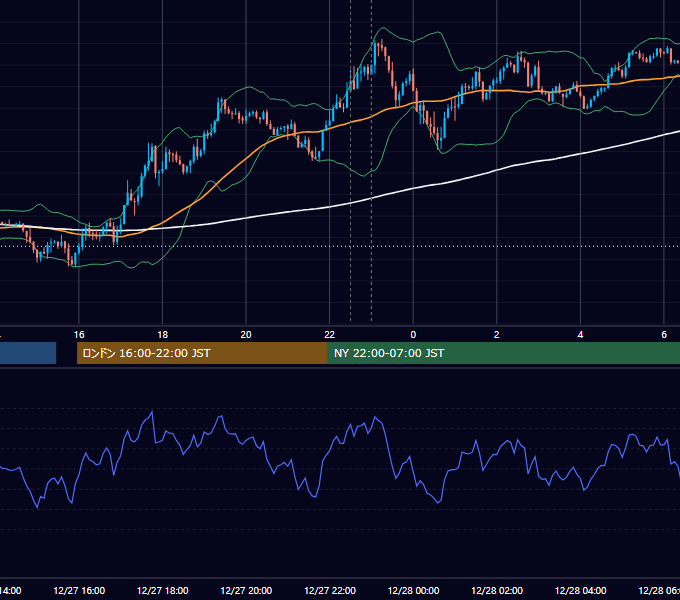Click the 12/27 18:00 date label
680x600 pixels.
pos(163,590)
